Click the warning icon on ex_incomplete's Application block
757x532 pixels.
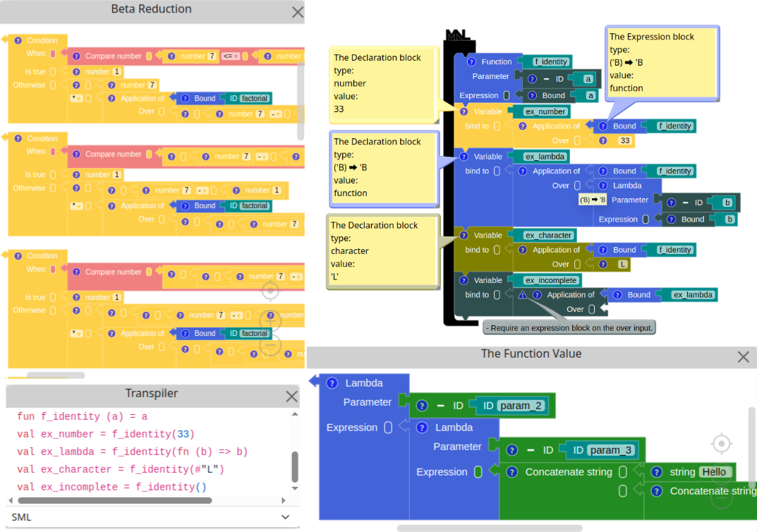pyautogui.click(x=522, y=295)
